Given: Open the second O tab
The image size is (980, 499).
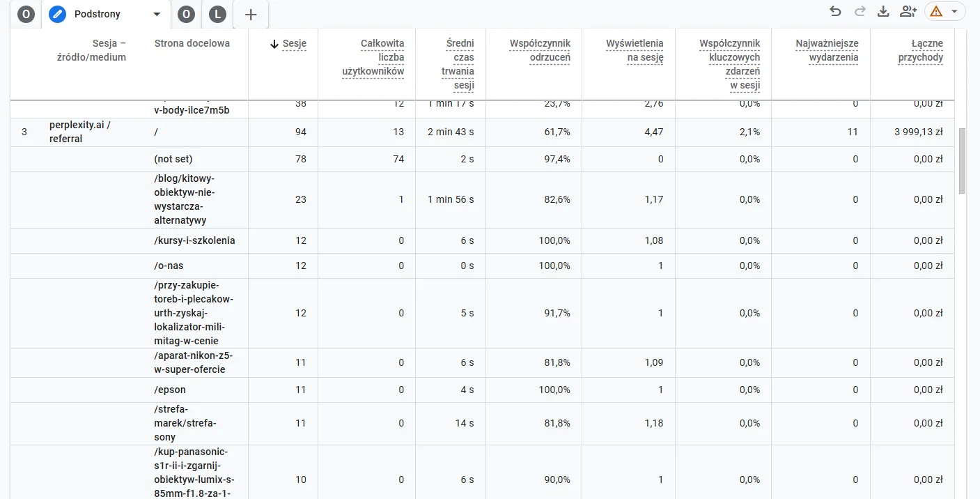Looking at the screenshot, I should (x=186, y=15).
